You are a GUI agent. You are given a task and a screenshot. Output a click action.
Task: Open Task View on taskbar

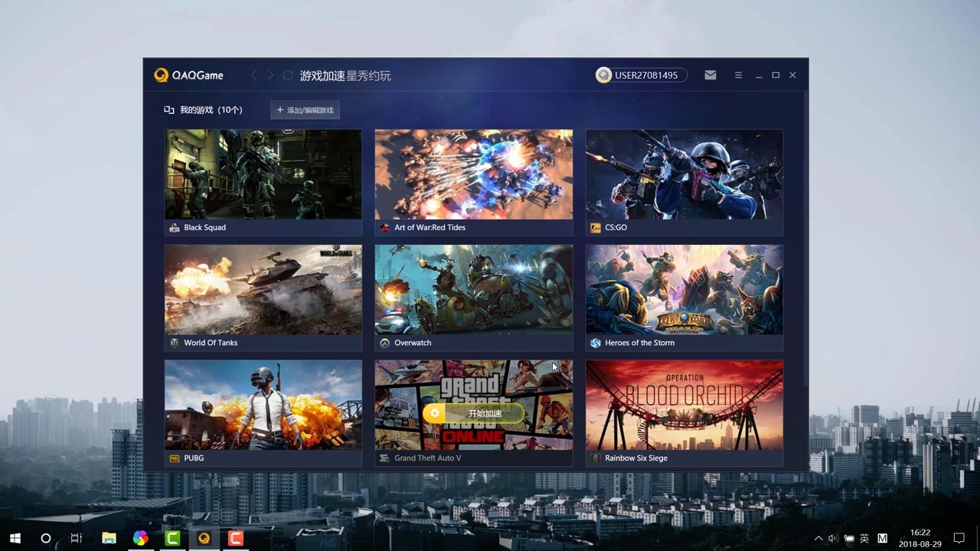[77, 538]
